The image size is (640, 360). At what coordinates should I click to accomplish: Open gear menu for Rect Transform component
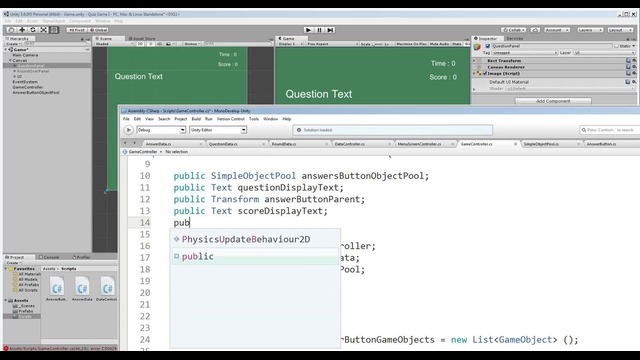tap(634, 60)
